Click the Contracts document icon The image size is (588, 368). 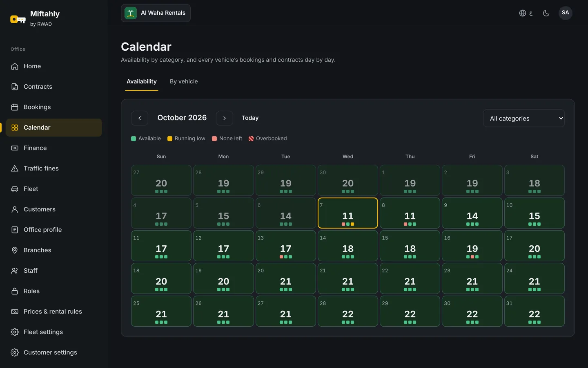(15, 87)
